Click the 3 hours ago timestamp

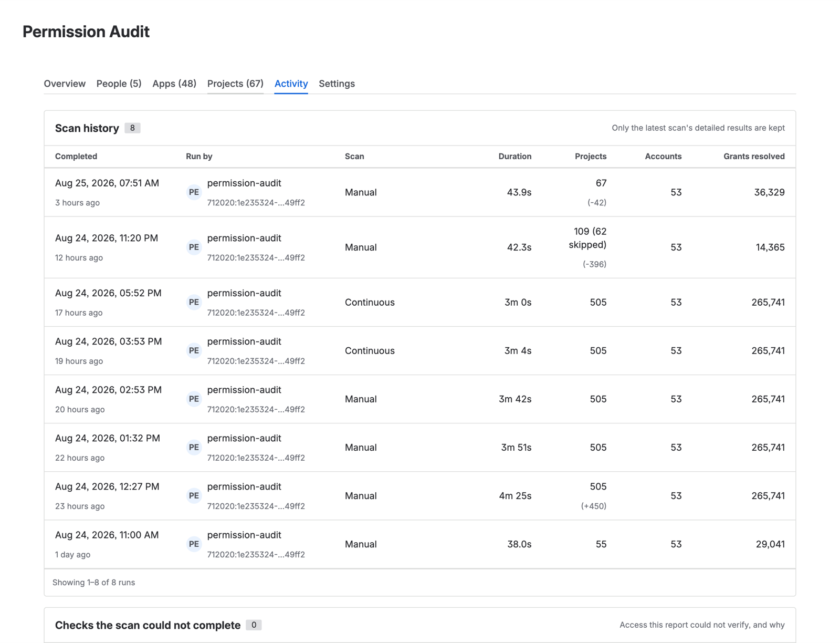[x=77, y=203]
